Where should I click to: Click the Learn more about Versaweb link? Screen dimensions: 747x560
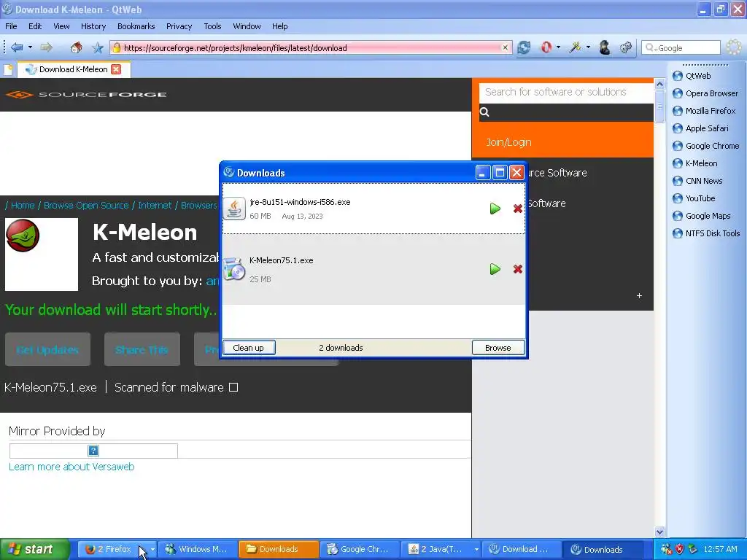click(x=71, y=467)
